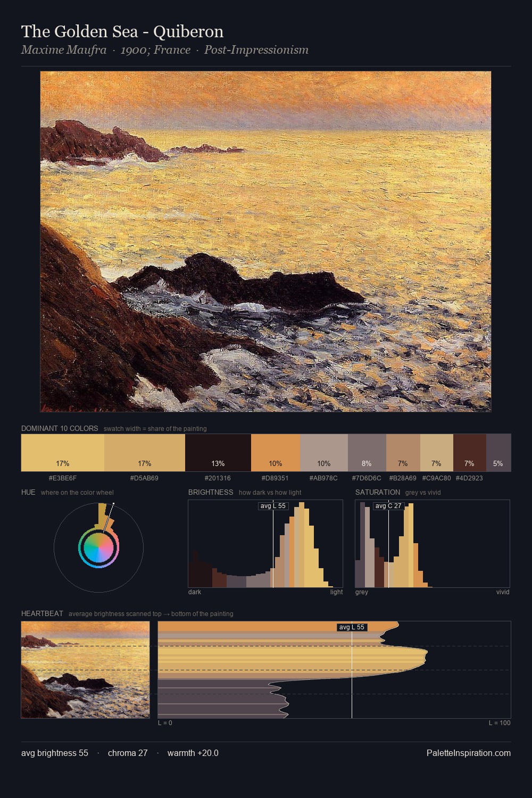Open the main Golden Sea painting image
Image resolution: width=532 pixels, height=798 pixels.
click(x=265, y=242)
